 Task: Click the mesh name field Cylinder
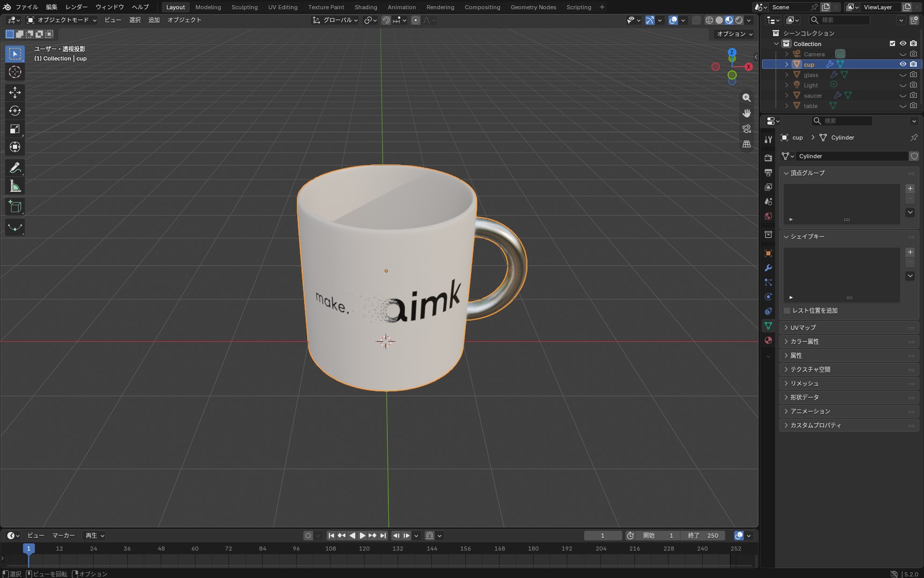[852, 156]
